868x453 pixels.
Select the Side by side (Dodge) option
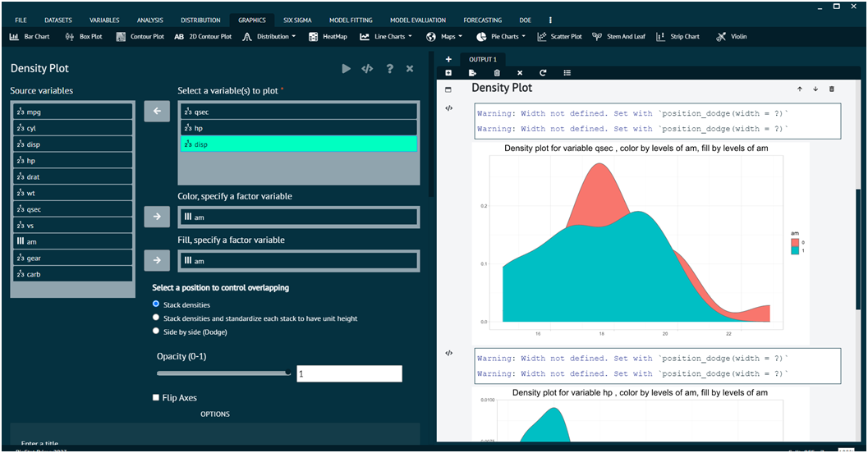point(156,332)
